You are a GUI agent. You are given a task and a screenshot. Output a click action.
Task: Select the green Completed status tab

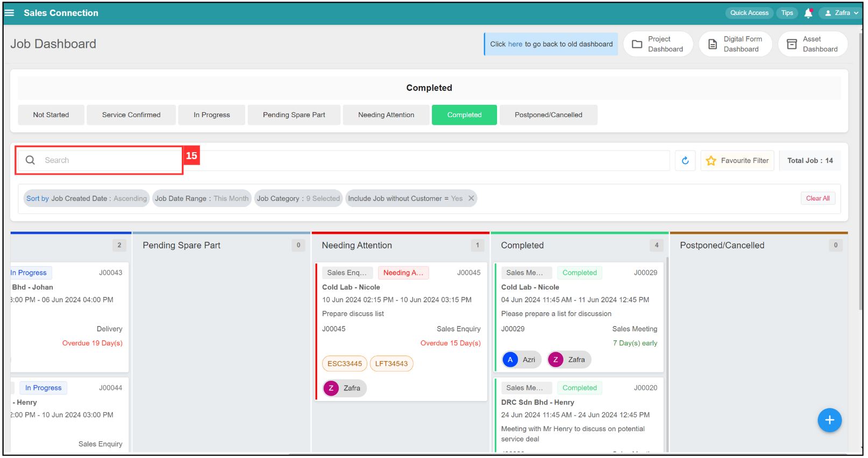[x=465, y=115]
